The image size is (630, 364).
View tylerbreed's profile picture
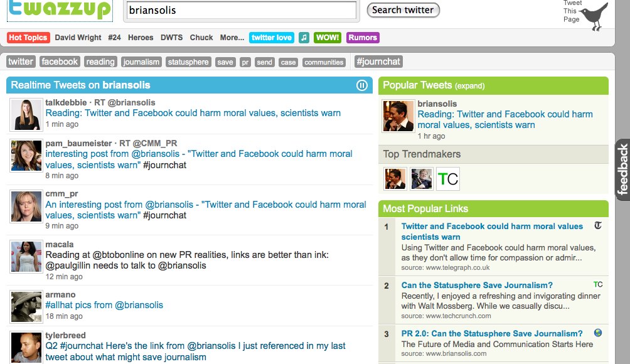click(x=26, y=348)
